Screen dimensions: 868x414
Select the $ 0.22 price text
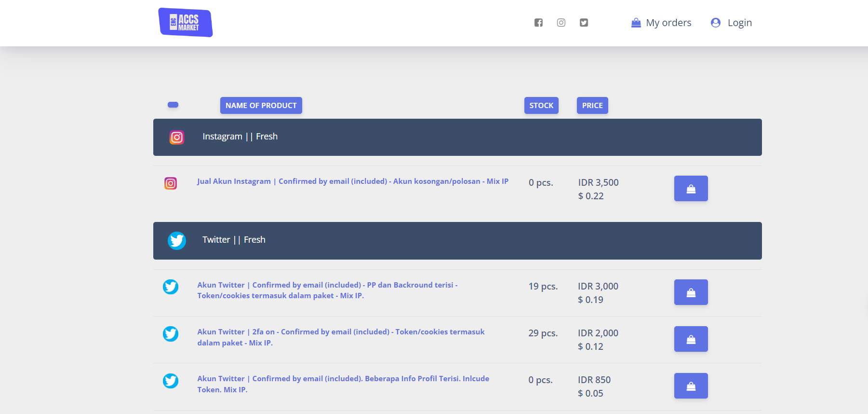point(591,196)
